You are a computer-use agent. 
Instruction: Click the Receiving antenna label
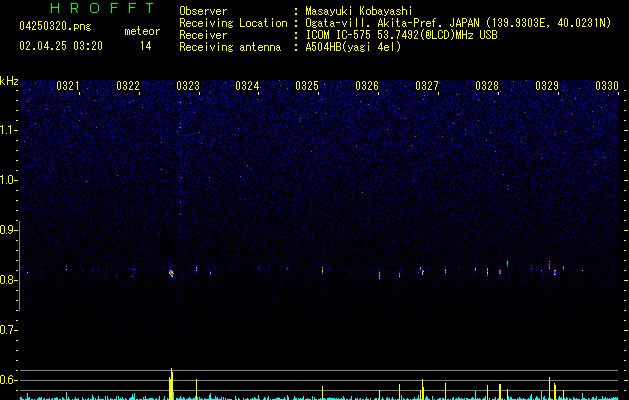pos(230,47)
